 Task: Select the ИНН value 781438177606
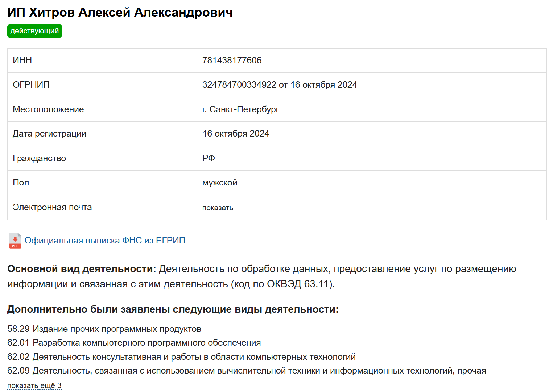[x=232, y=61]
